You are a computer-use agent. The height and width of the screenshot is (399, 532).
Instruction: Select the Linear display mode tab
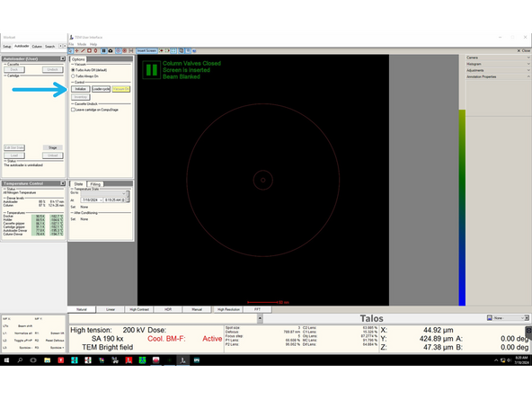click(111, 309)
